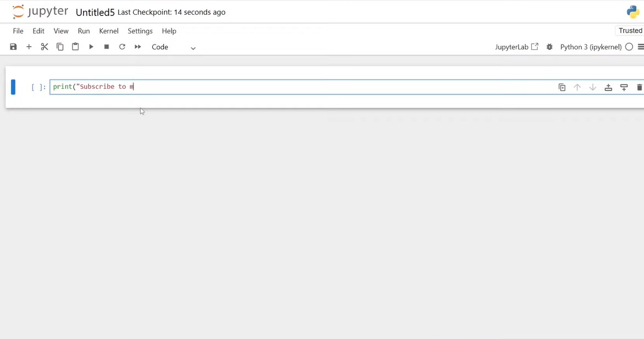The height and width of the screenshot is (339, 644).
Task: Click the kernel status circle indicator
Action: [629, 47]
